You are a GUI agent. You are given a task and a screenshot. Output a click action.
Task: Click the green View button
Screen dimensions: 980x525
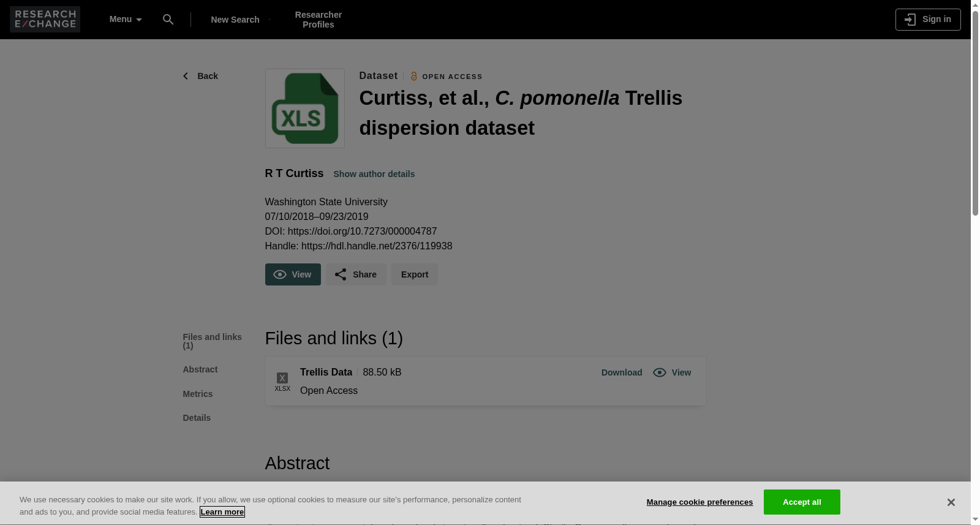[x=293, y=274]
